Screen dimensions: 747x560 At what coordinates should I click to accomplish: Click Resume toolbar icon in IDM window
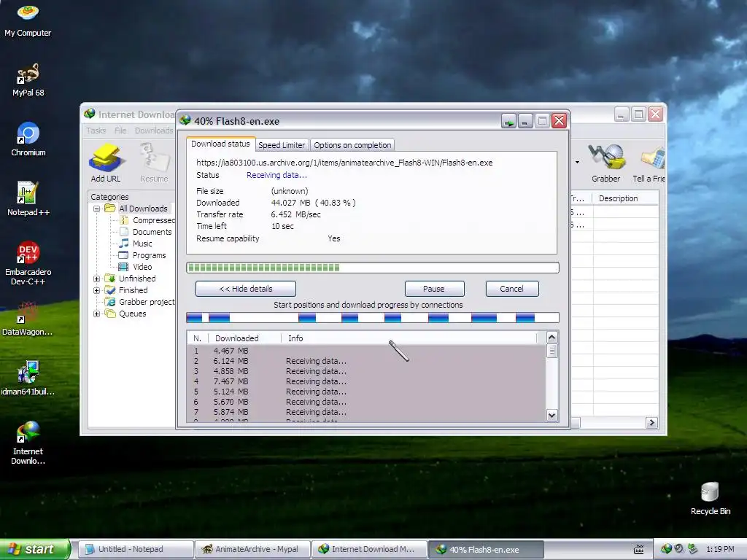coord(154,163)
